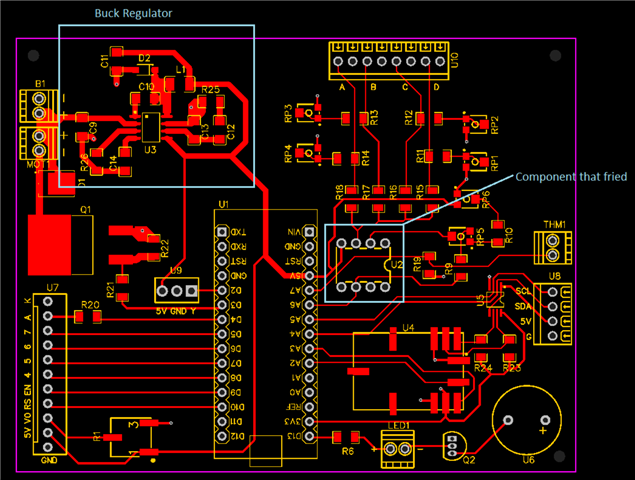Click resistor R14 footprint
The width and height of the screenshot is (635, 480).
346,158
